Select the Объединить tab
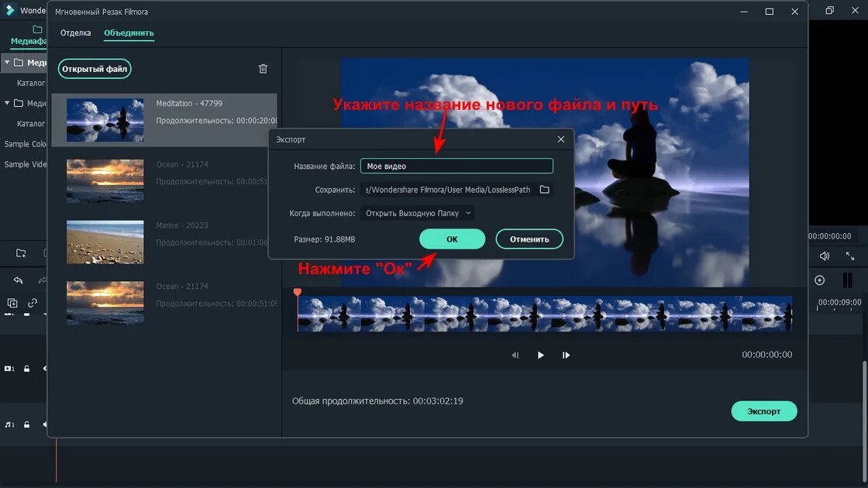 [x=129, y=33]
